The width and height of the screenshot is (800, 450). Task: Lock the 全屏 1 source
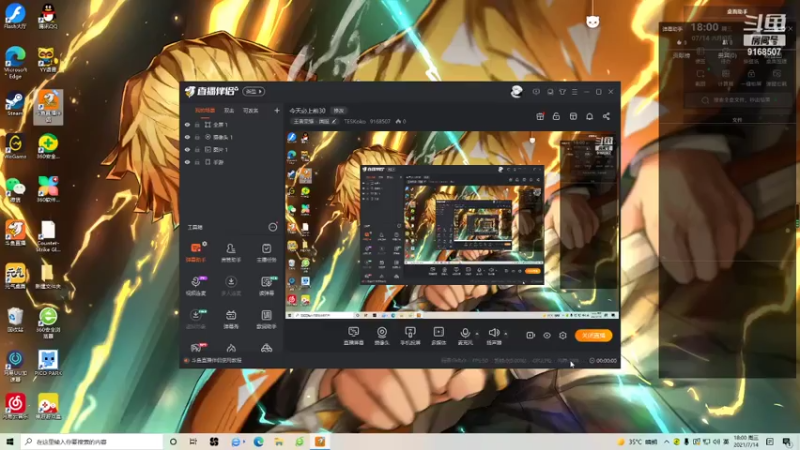click(197, 124)
